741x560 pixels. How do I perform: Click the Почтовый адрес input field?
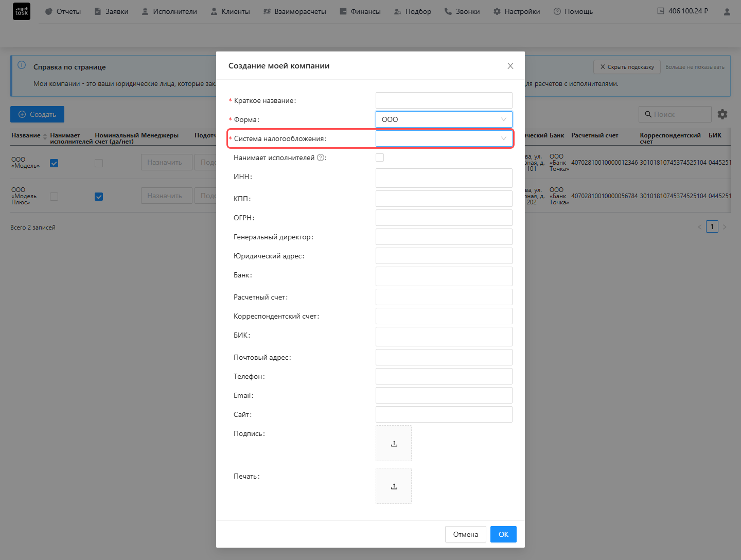(444, 357)
